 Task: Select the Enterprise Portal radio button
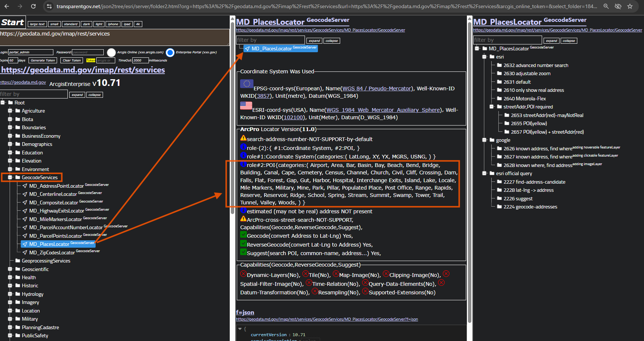[x=170, y=53]
